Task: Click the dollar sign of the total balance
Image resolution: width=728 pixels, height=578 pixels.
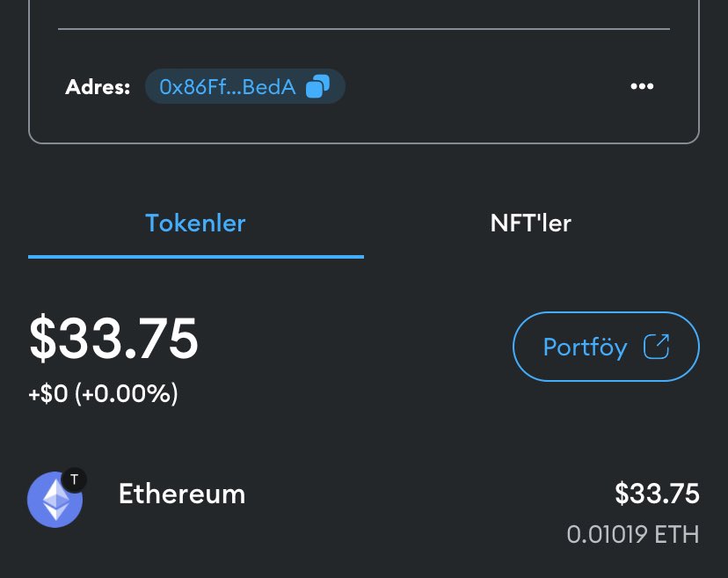Action: (x=42, y=338)
